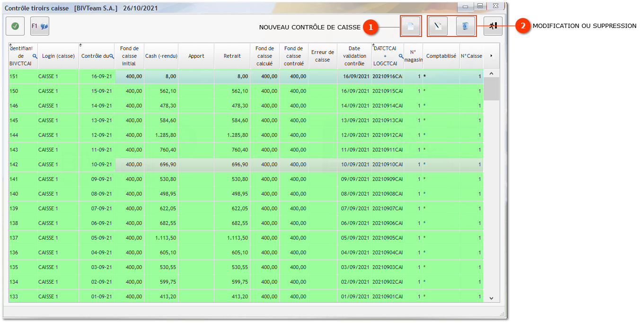This screenshot has height=323, width=644.
Task: Click the scrollbar up arrow
Action: click(491, 74)
